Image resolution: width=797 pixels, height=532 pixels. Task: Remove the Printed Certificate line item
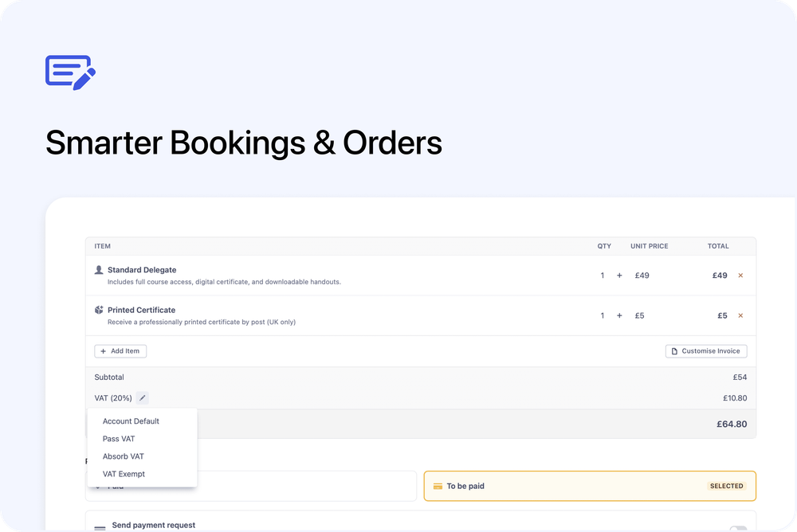(x=740, y=315)
